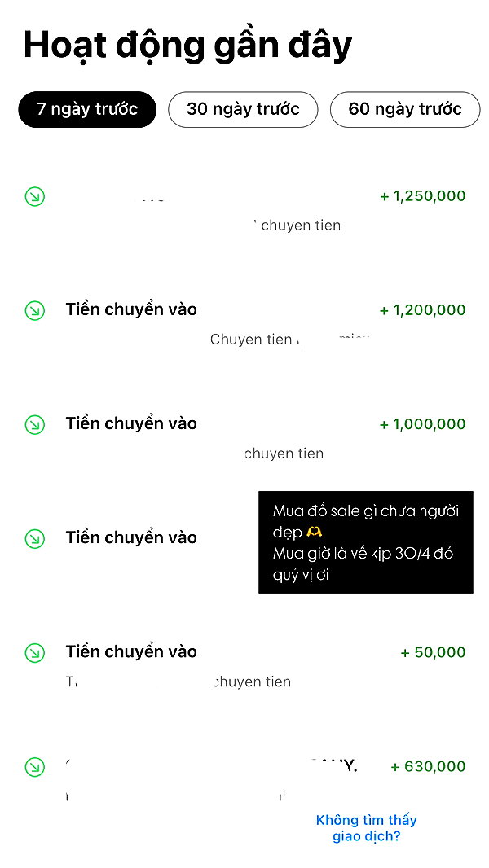Screen dimensions: 489x868
Task: Open the +1,250,000 transaction amount
Action: tap(422, 196)
